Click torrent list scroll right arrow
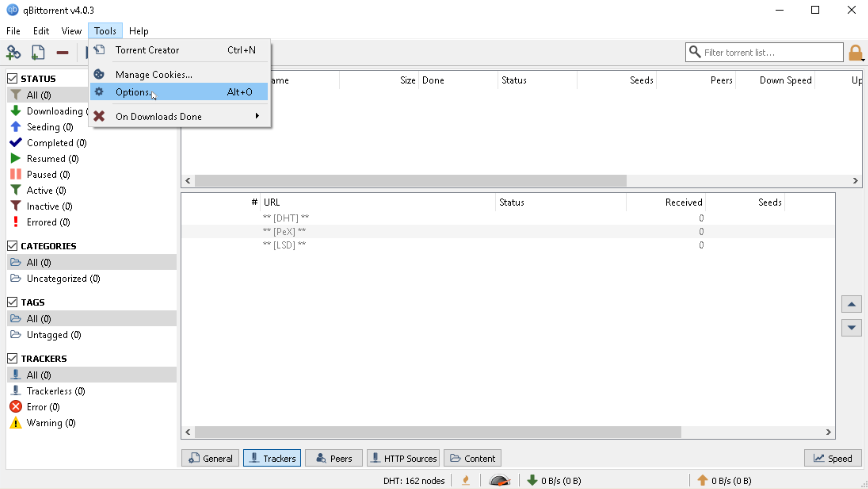 855,181
